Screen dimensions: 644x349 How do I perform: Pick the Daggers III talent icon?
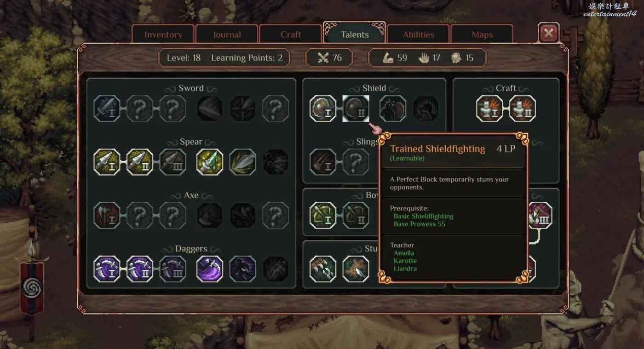[173, 269]
